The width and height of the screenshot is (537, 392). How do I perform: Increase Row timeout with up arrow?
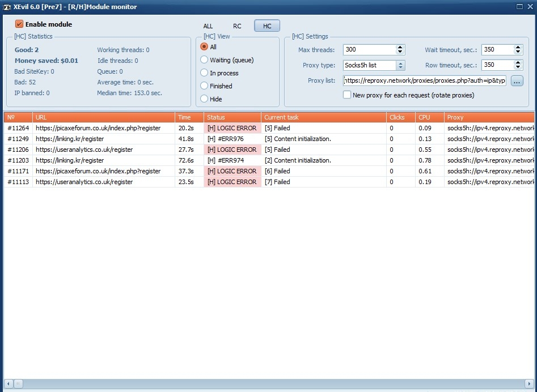(518, 62)
